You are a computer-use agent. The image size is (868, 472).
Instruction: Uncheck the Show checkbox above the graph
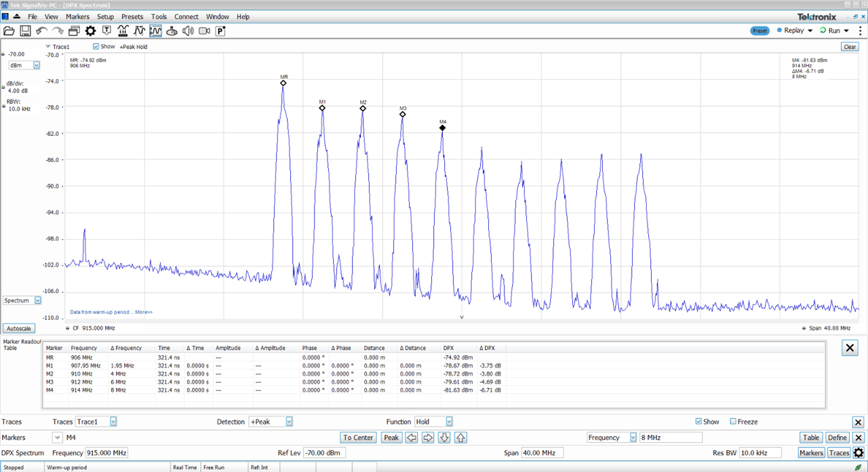pos(96,47)
